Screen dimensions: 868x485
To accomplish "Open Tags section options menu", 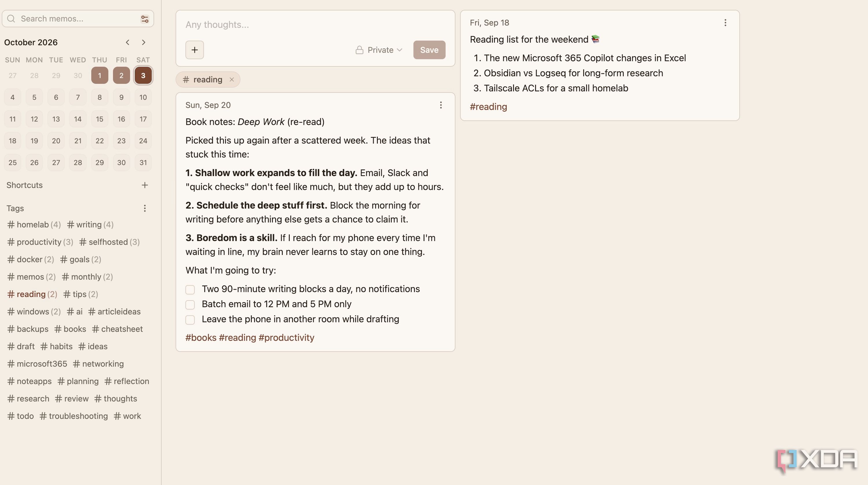I will (145, 209).
